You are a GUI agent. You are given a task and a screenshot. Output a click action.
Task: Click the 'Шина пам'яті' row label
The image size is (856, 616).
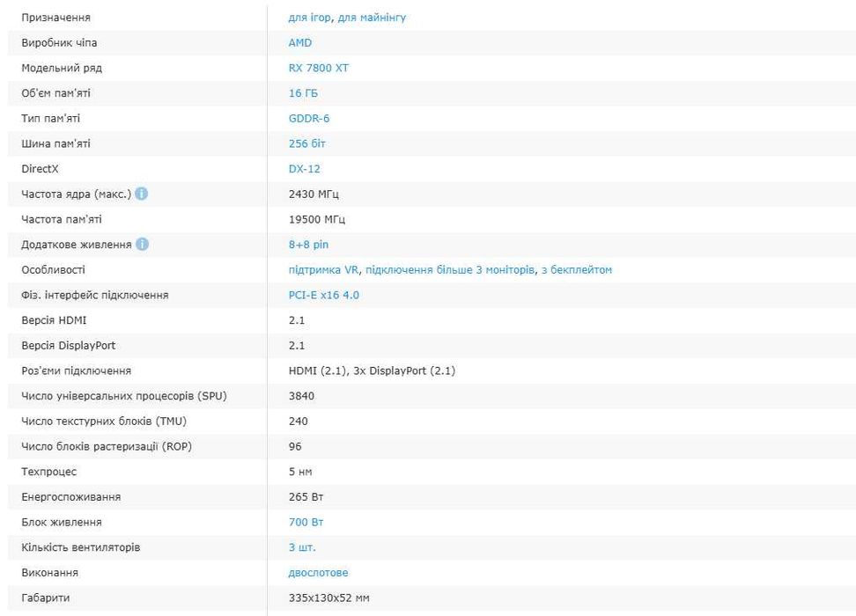55,143
